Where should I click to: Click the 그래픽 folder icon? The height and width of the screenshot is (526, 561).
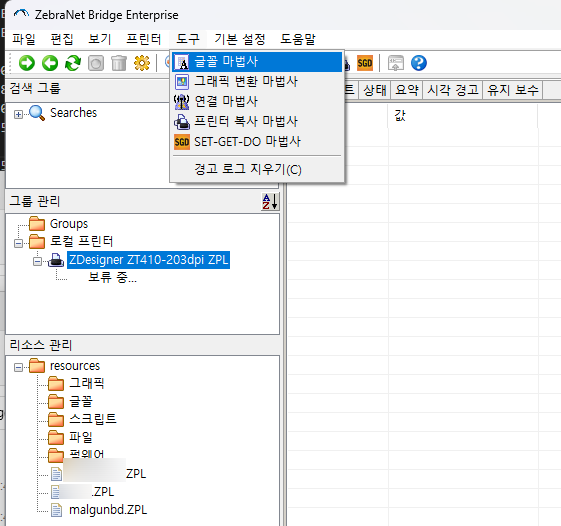click(x=56, y=383)
